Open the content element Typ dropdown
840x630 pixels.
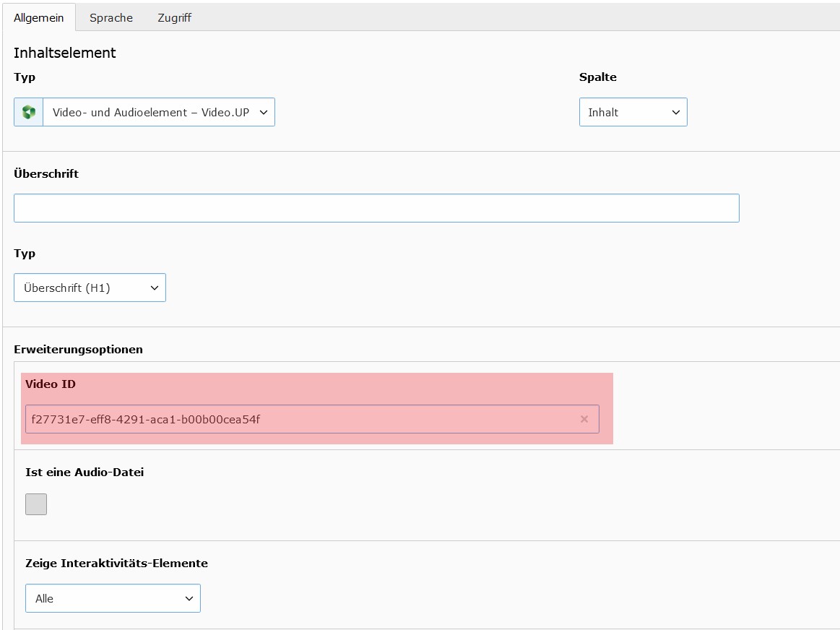coord(159,113)
